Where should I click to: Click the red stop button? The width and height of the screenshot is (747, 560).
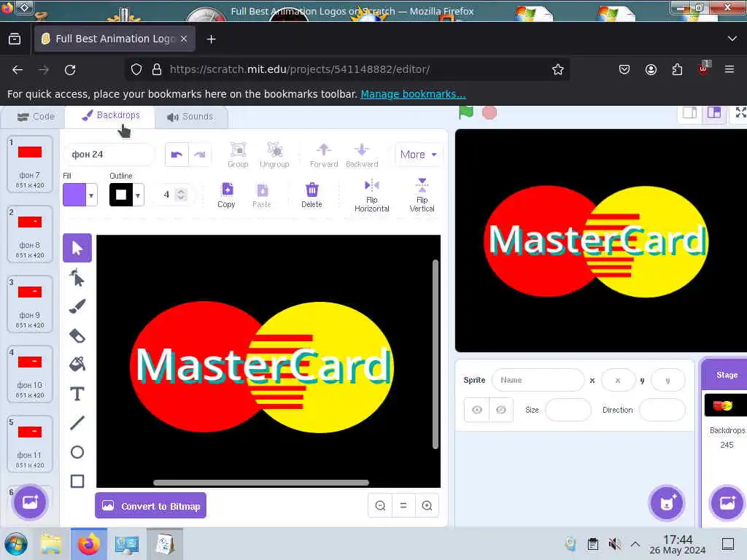click(x=489, y=113)
